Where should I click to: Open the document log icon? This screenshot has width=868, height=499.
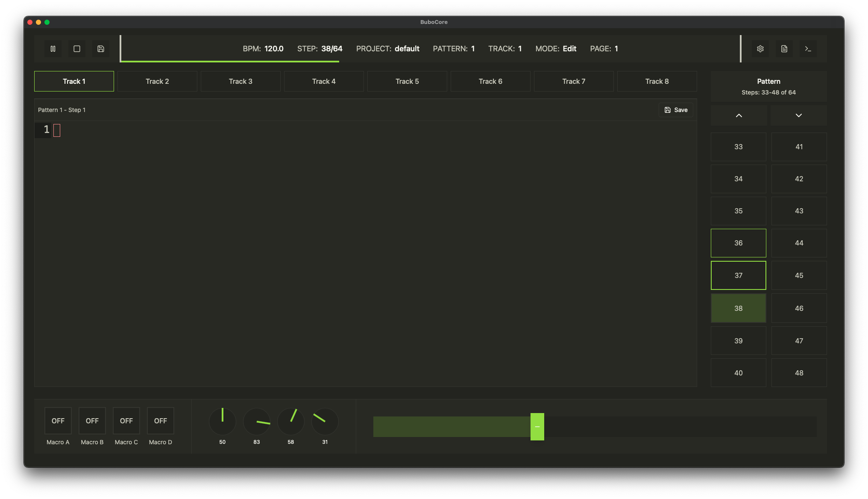pos(784,49)
